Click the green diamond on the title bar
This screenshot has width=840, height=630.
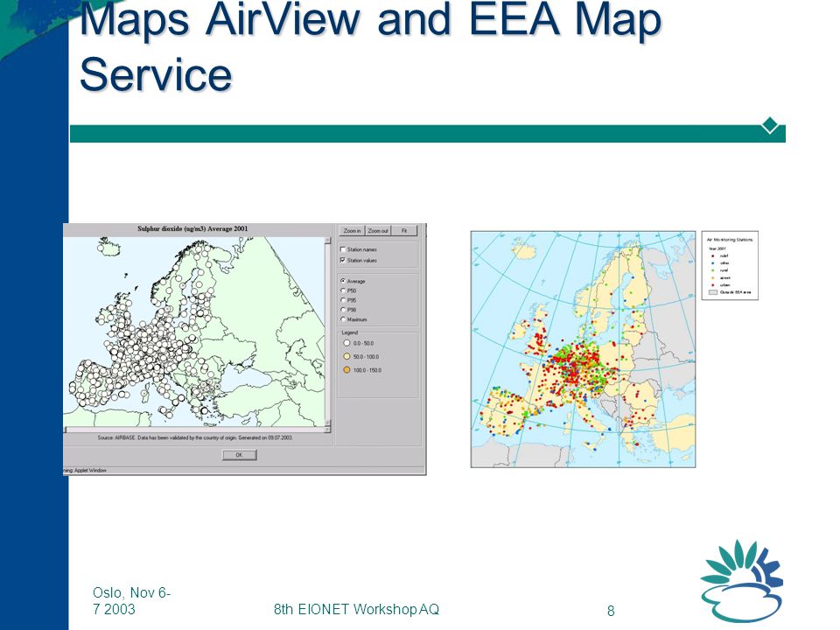point(770,126)
